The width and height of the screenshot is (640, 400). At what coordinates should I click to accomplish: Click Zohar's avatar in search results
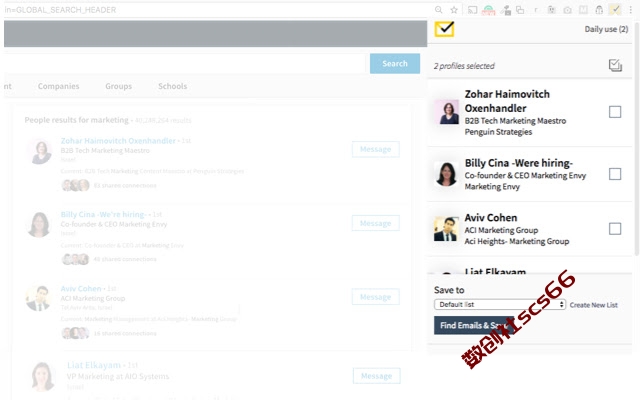40,151
